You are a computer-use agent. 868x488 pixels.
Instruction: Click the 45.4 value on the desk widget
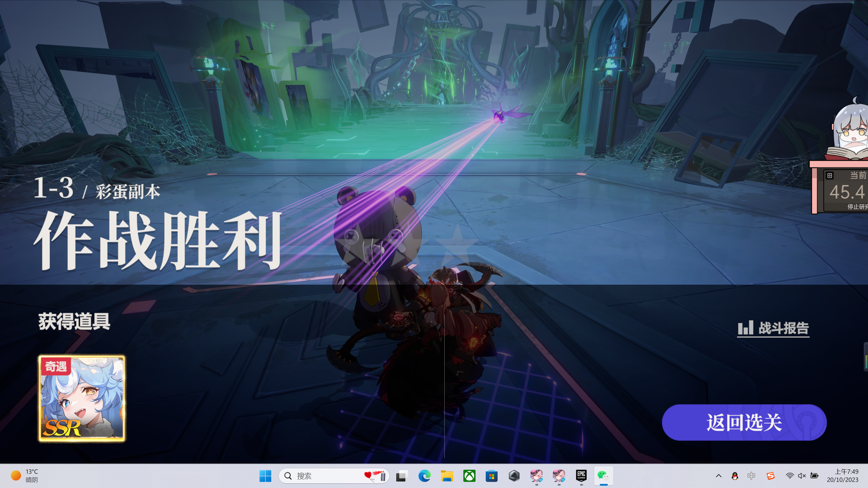847,192
